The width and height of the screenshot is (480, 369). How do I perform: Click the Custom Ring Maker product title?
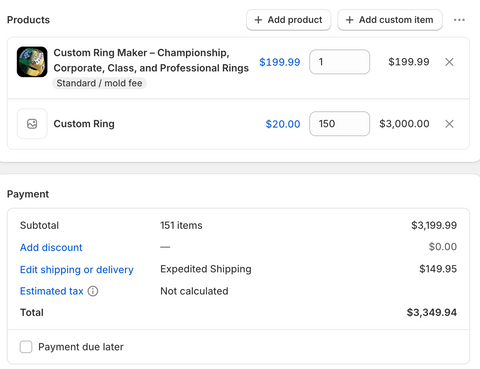tap(151, 60)
